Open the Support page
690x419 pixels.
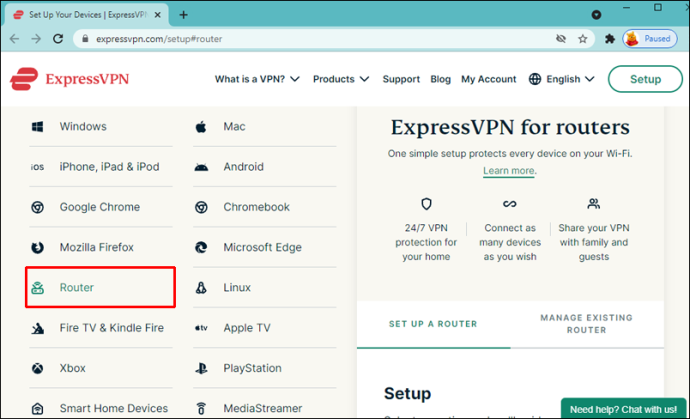pyautogui.click(x=401, y=79)
